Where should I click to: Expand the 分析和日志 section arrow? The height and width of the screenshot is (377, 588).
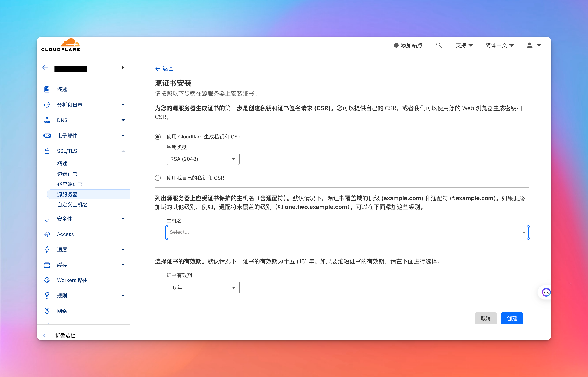(123, 105)
